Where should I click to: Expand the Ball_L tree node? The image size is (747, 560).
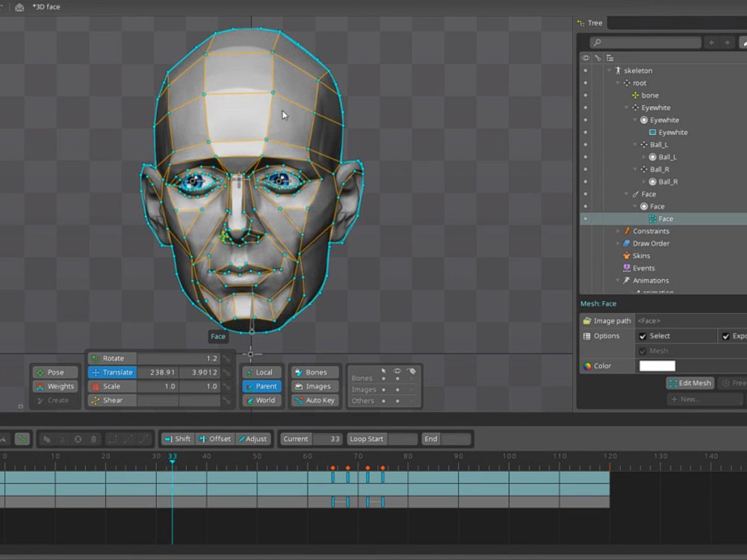pos(642,157)
